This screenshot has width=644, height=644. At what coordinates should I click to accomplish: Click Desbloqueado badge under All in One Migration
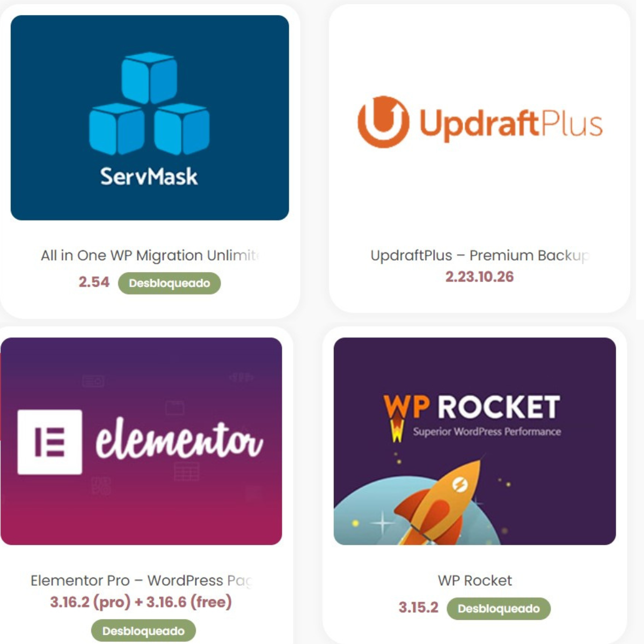(x=169, y=283)
